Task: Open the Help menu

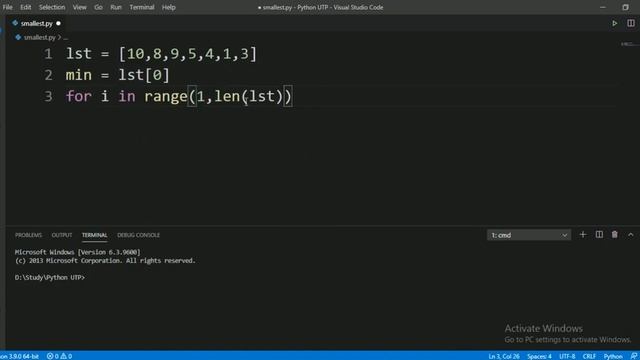Action: coord(168,7)
